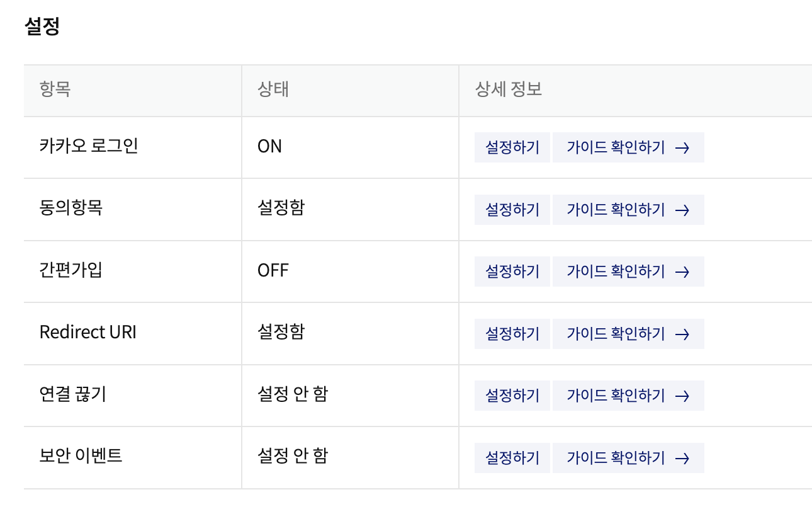Click the ON status of 카카오 로그인
This screenshot has width=812, height=509.
click(x=269, y=146)
